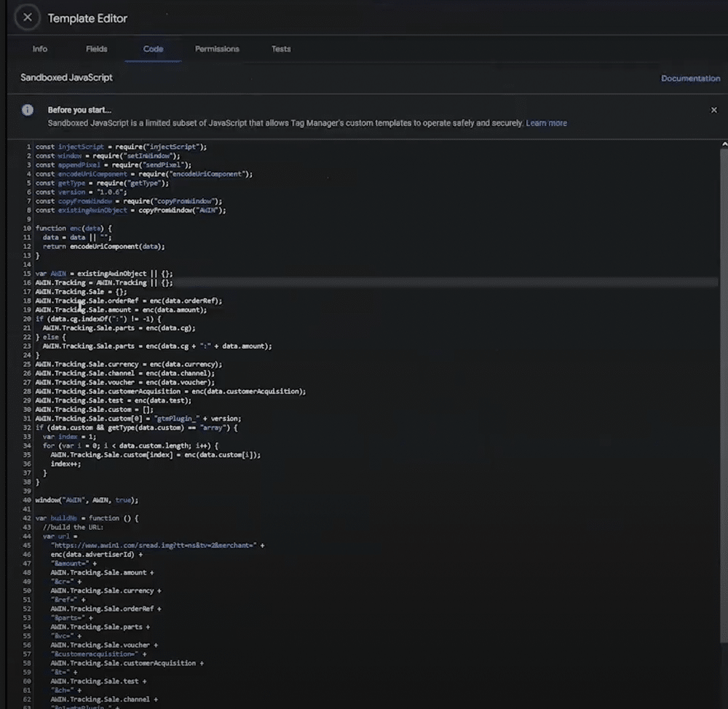This screenshot has height=709, width=728.
Task: Click line 23 with 'enc(data.cg + ":" + data.amount)'
Action: pos(157,346)
